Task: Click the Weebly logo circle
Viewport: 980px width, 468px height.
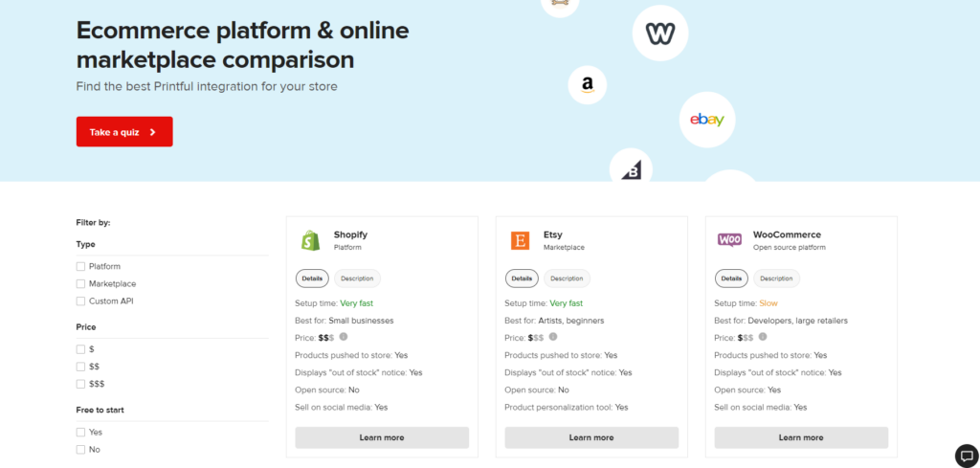Action: tap(660, 33)
